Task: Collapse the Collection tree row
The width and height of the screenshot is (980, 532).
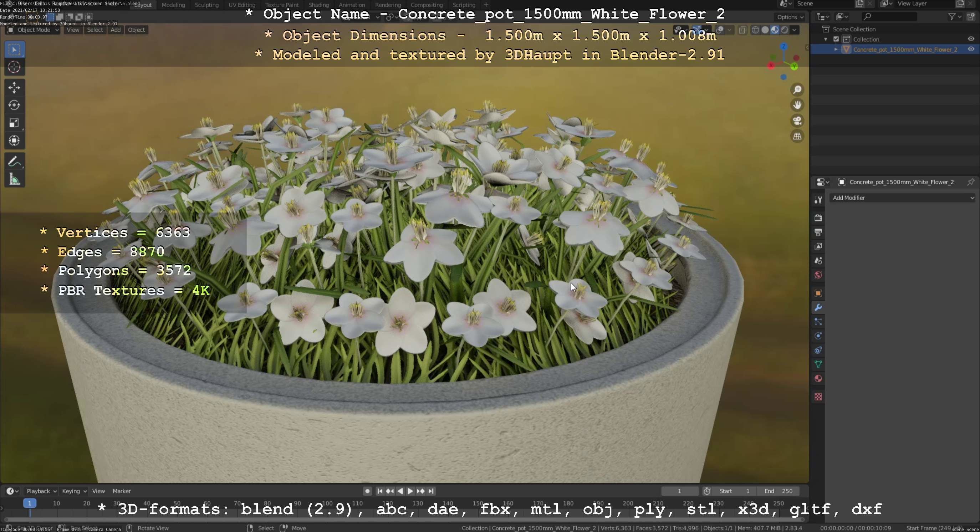Action: [x=826, y=39]
